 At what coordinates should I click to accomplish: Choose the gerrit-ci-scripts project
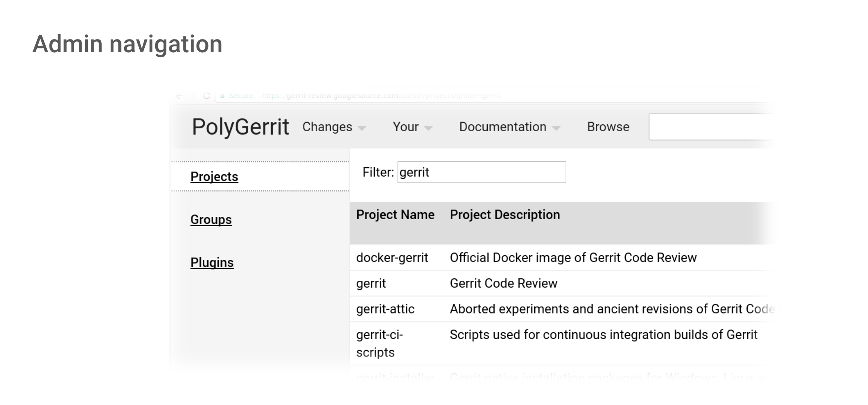pos(379,343)
